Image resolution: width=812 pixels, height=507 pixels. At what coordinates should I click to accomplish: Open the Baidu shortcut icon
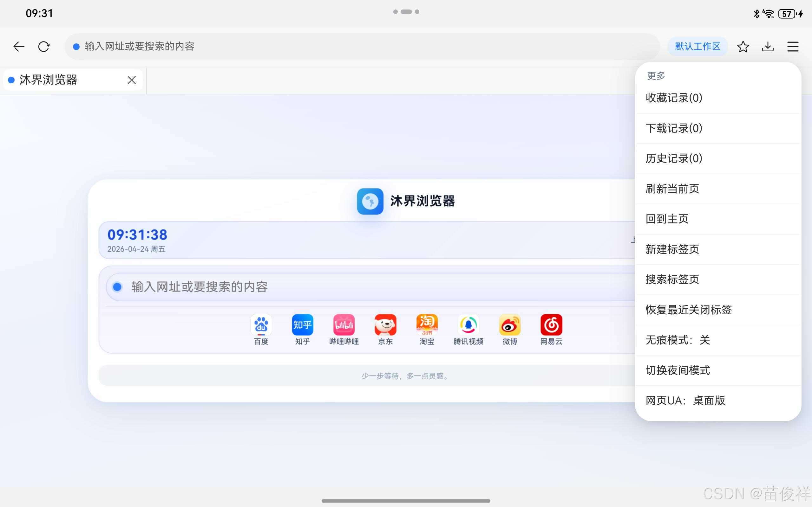pyautogui.click(x=261, y=324)
